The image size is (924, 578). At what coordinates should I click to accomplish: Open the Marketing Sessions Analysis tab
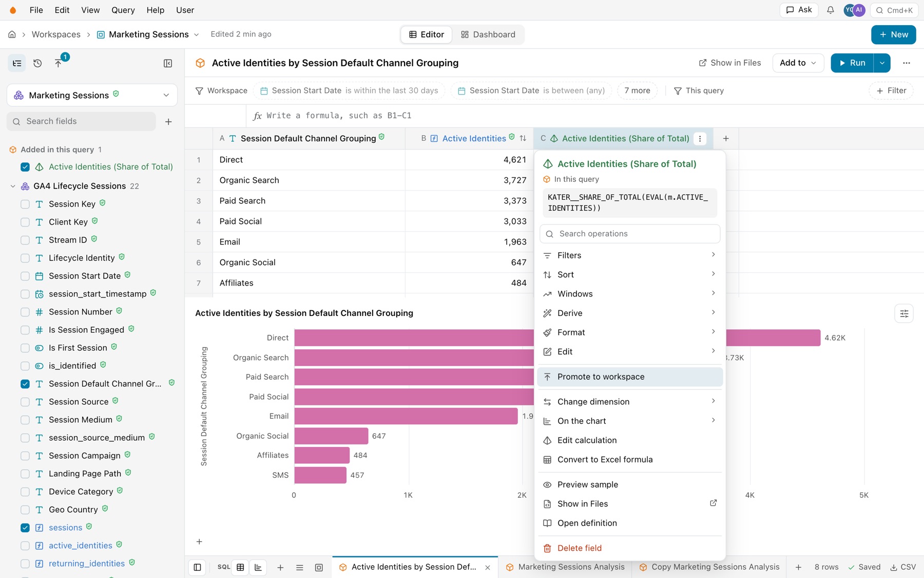pyautogui.click(x=565, y=567)
